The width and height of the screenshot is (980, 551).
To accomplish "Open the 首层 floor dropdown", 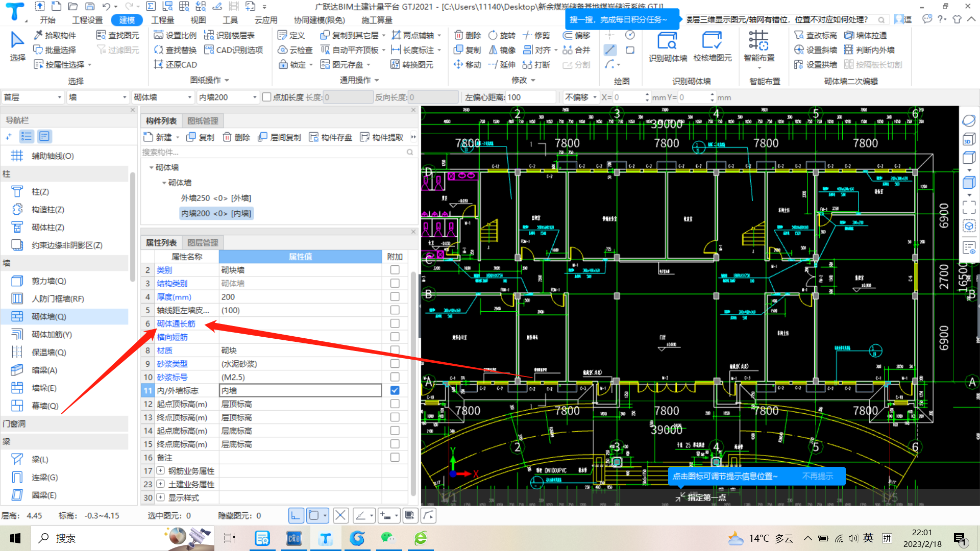I will (x=33, y=97).
